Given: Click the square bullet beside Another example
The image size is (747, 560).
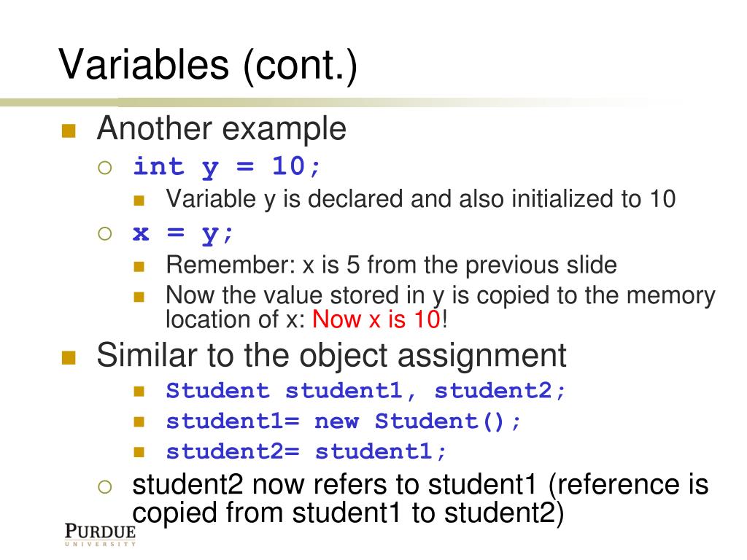Looking at the screenshot, I should coord(69,131).
